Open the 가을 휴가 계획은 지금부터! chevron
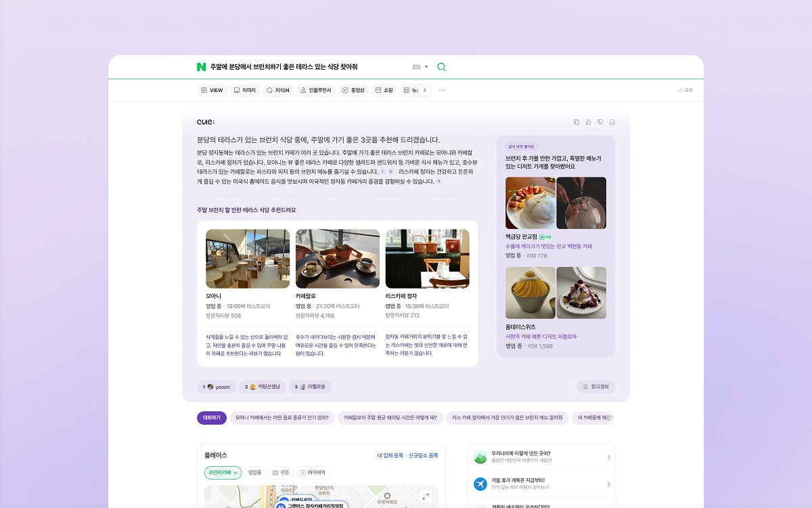 coord(608,484)
